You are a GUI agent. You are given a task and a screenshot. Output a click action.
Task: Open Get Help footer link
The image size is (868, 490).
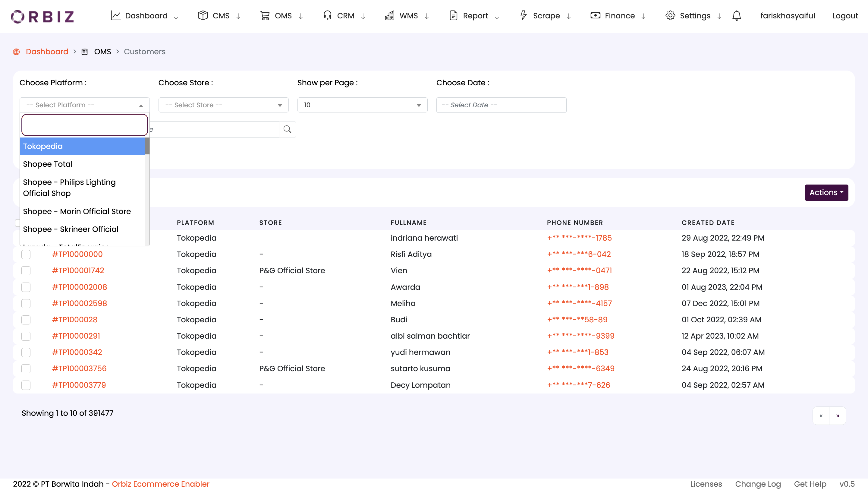click(x=810, y=484)
